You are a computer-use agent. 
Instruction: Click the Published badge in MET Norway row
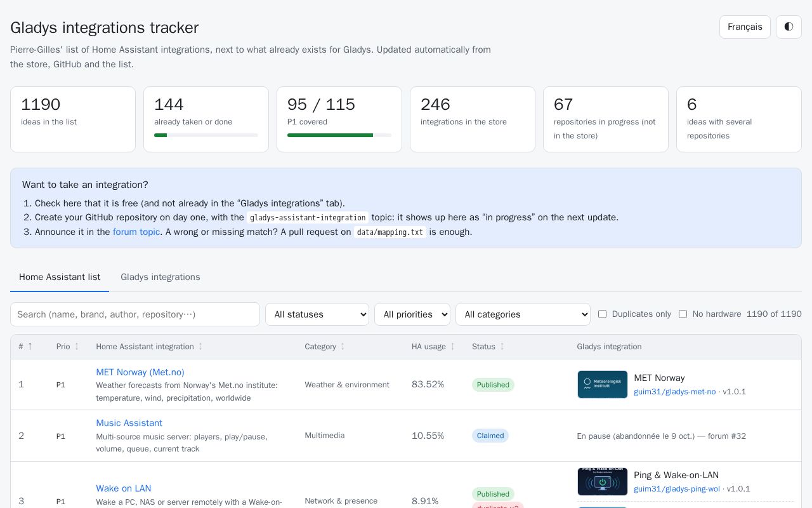click(493, 385)
